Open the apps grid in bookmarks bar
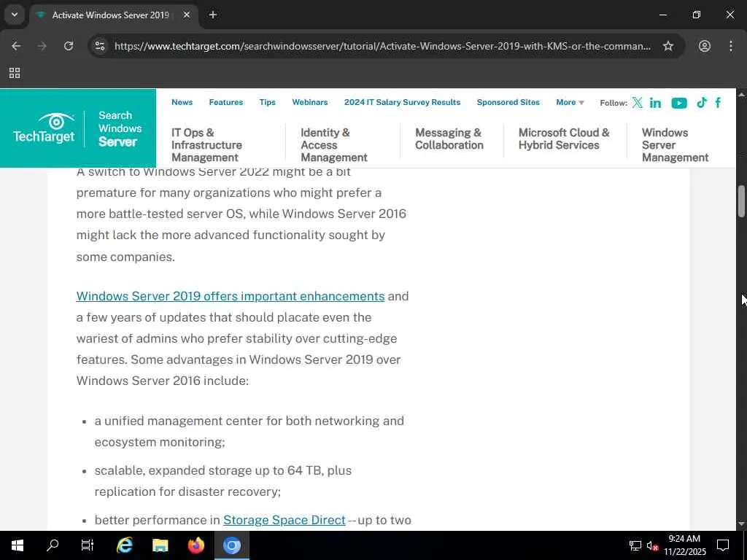The width and height of the screenshot is (747, 560). (15, 73)
